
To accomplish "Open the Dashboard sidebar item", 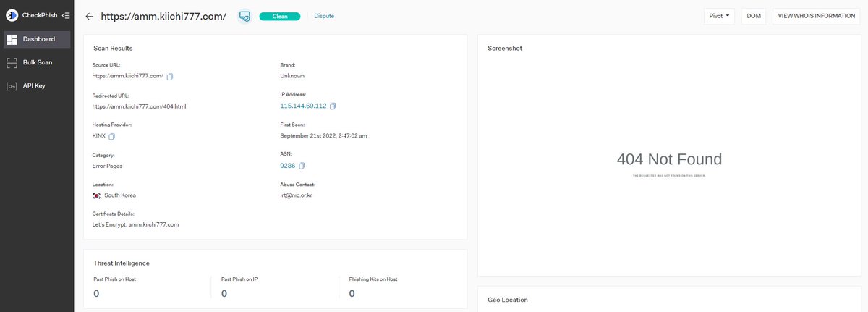I will (37, 39).
